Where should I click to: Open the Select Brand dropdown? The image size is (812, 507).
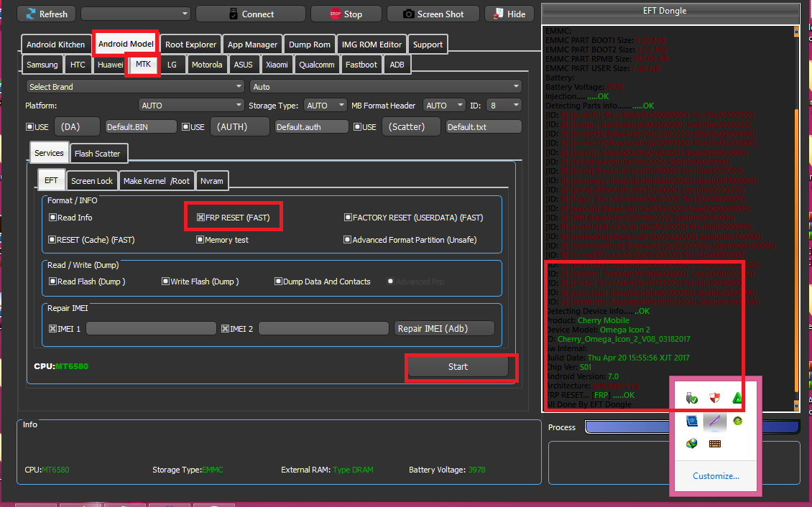point(134,86)
